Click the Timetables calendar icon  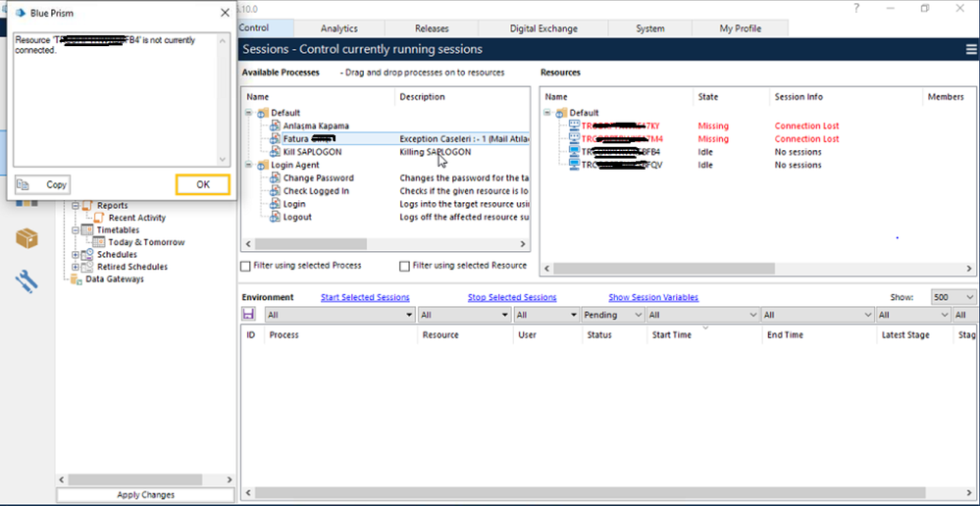point(87,229)
